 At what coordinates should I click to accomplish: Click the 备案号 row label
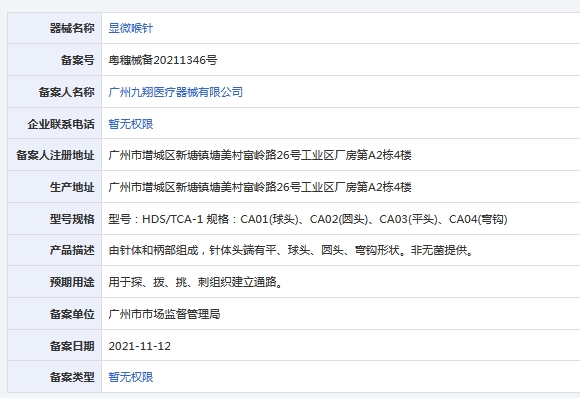78,60
